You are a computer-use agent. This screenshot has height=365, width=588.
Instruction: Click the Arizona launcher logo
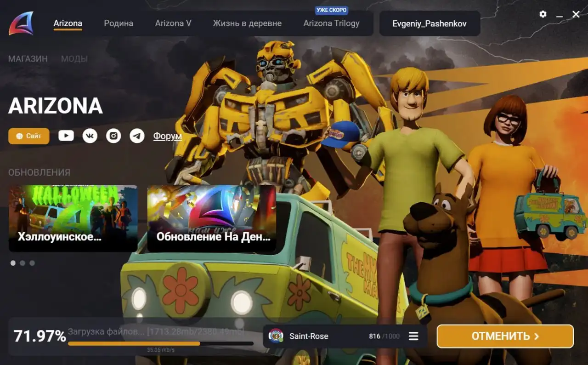(x=21, y=23)
